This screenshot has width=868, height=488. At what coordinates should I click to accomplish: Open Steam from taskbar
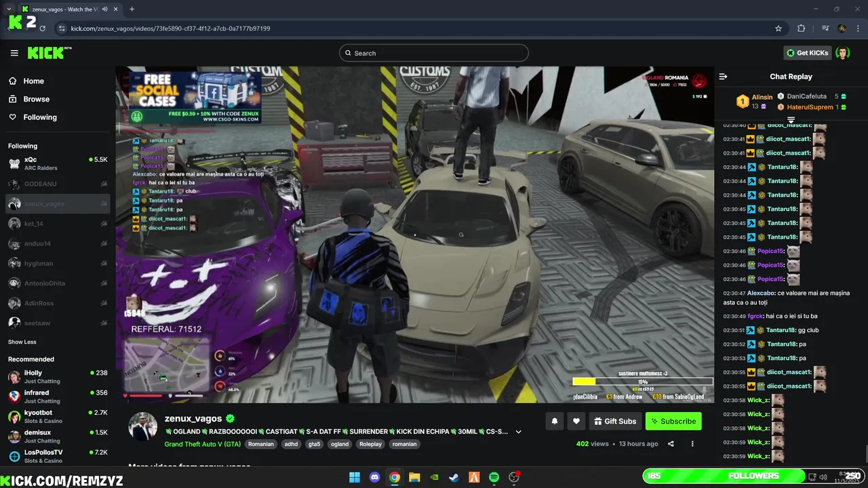tap(454, 477)
